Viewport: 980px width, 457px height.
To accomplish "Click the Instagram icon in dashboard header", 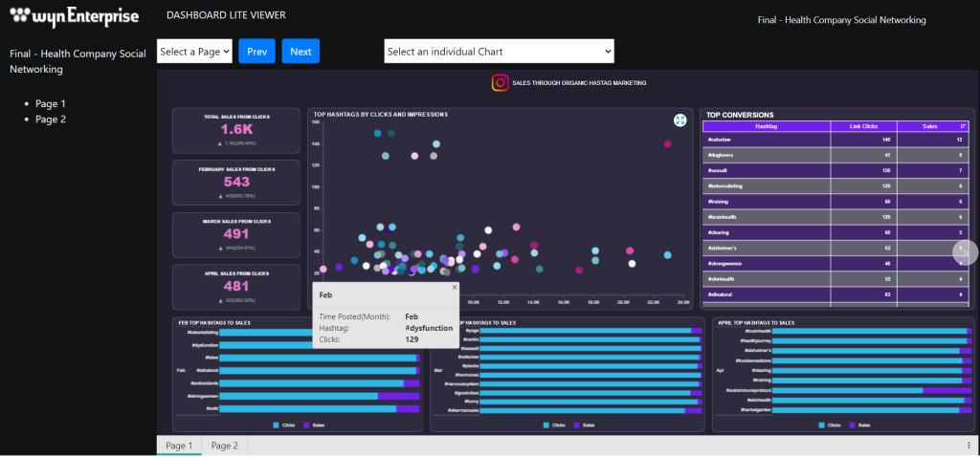I will (500, 83).
